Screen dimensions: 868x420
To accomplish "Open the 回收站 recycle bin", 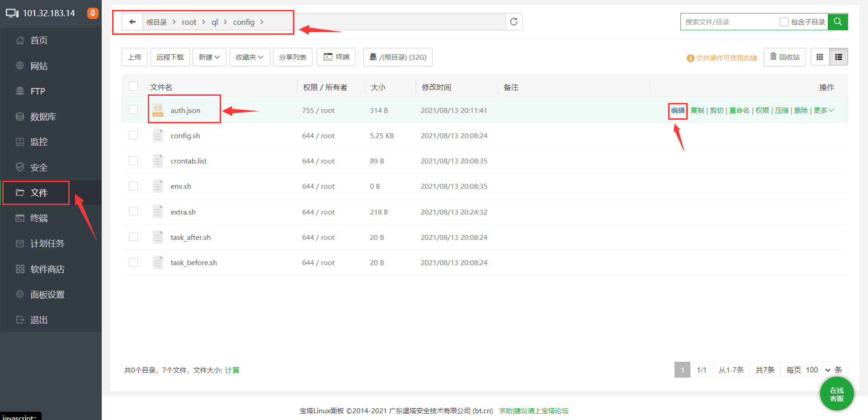I will point(785,57).
